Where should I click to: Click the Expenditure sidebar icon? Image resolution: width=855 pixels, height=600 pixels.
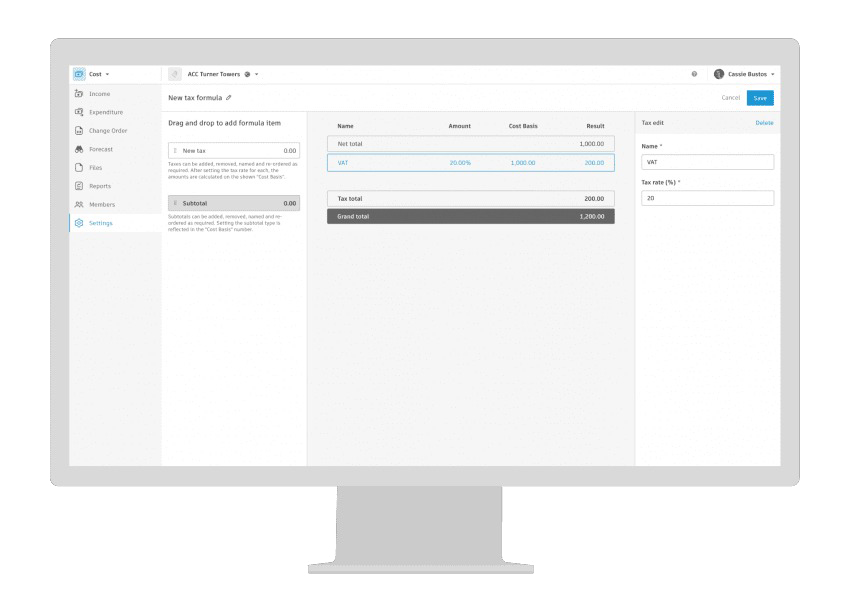(x=79, y=112)
